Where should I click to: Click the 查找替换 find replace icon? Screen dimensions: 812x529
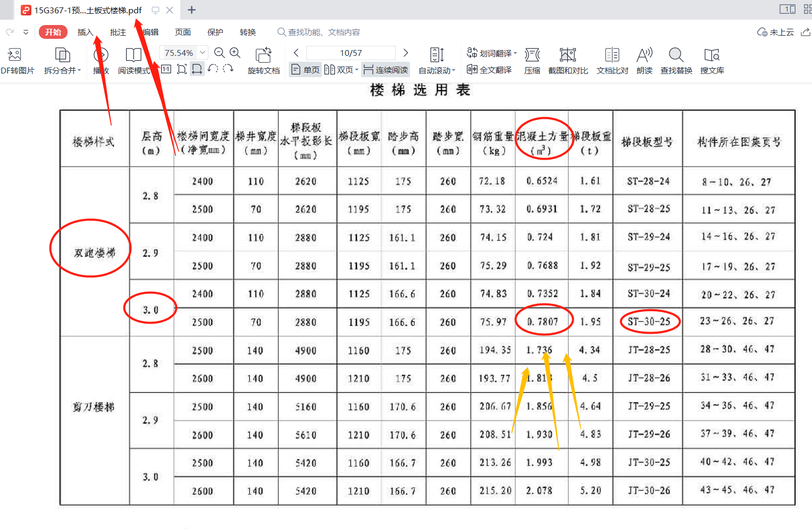coord(676,54)
